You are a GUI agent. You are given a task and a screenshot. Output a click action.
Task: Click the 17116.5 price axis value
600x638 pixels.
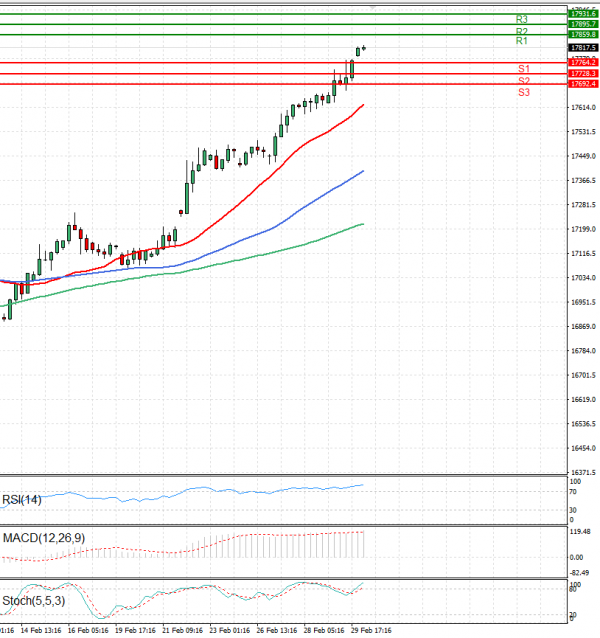click(583, 253)
